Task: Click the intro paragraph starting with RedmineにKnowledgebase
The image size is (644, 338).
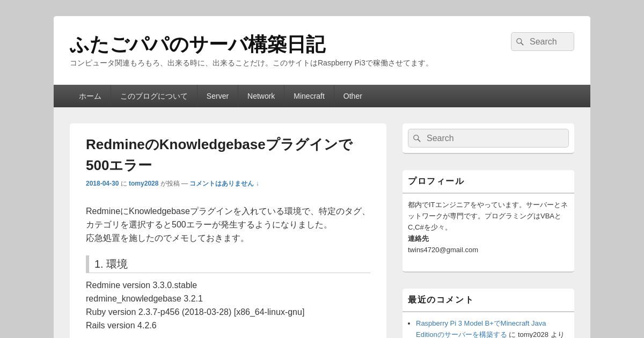Action: [228, 225]
